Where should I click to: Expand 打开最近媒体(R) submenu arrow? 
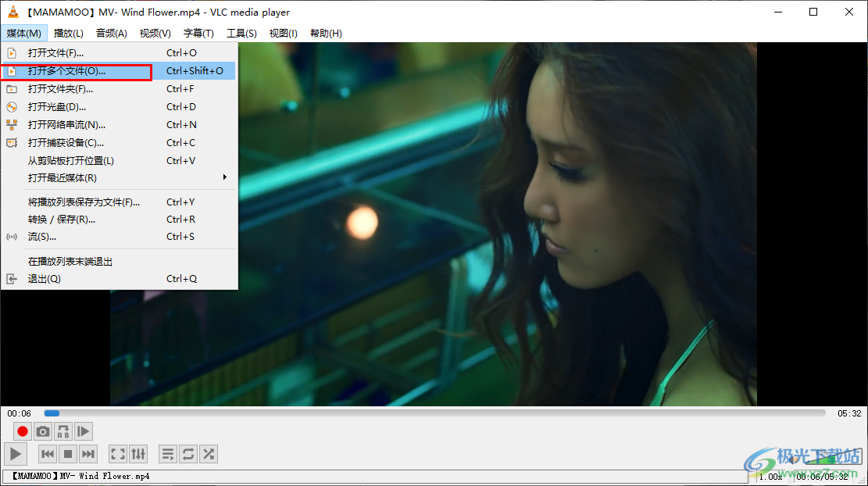click(225, 177)
